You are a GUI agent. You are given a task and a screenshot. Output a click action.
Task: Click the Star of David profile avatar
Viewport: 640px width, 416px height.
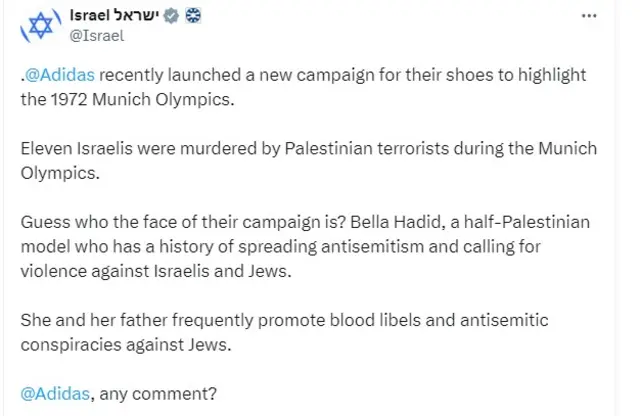(38, 28)
